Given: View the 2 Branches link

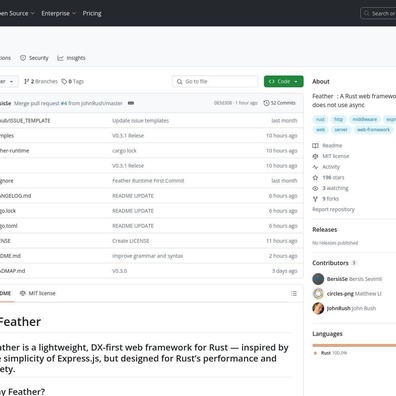Looking at the screenshot, I should point(41,81).
